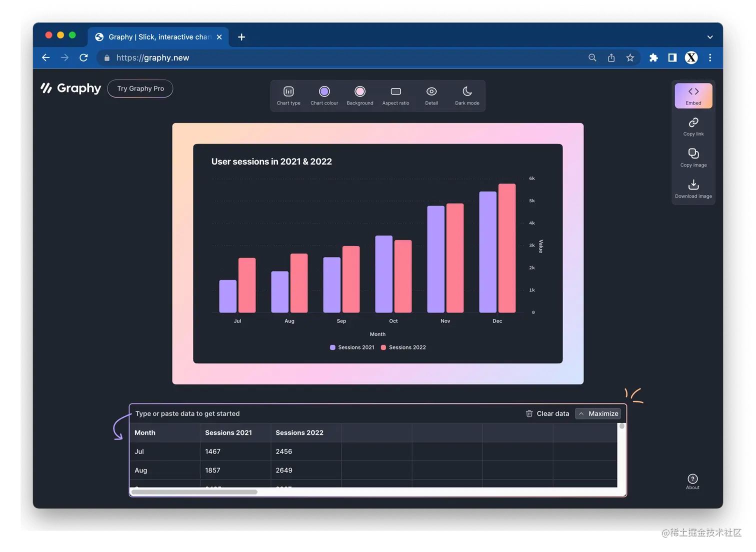Open the Embed code panel

click(693, 95)
